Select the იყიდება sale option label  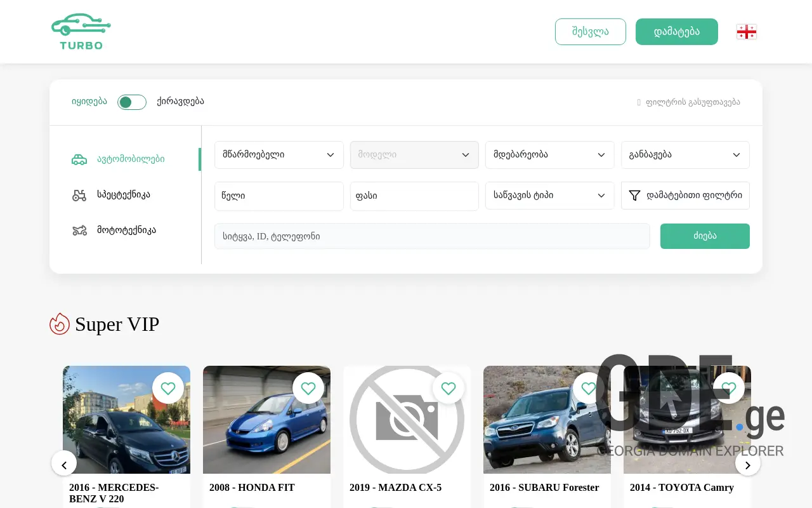tap(89, 102)
